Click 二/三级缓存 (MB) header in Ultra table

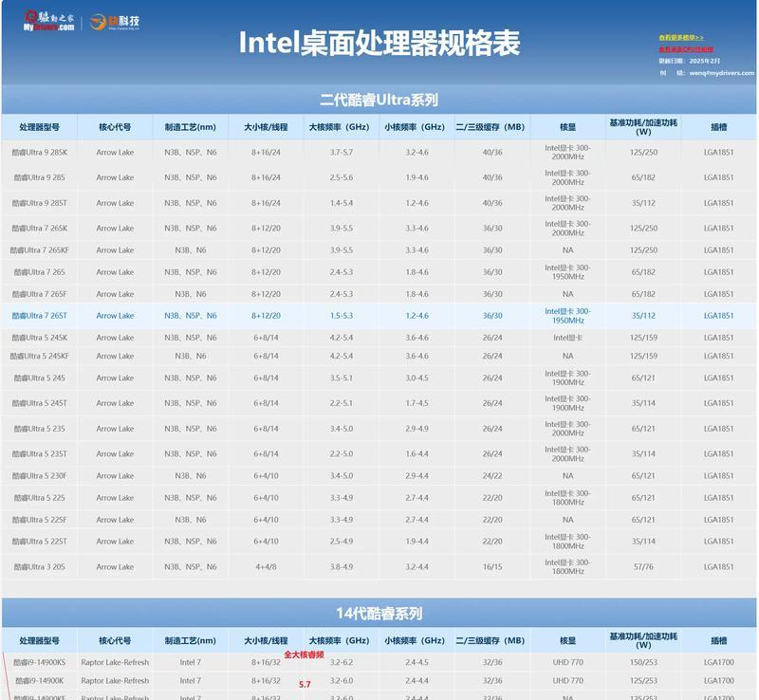pos(491,127)
